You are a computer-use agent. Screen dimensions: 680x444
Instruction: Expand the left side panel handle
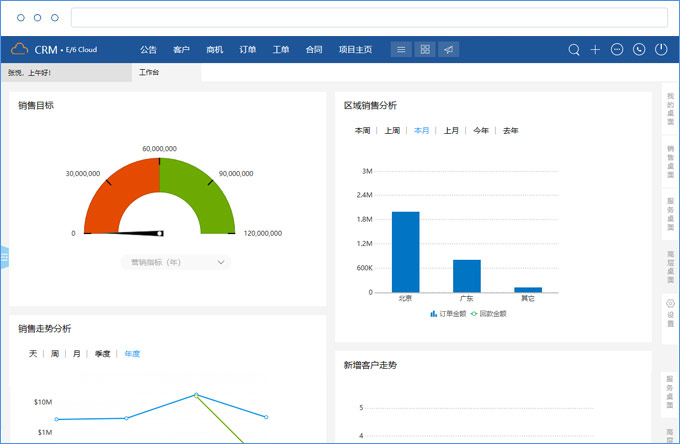click(4, 256)
